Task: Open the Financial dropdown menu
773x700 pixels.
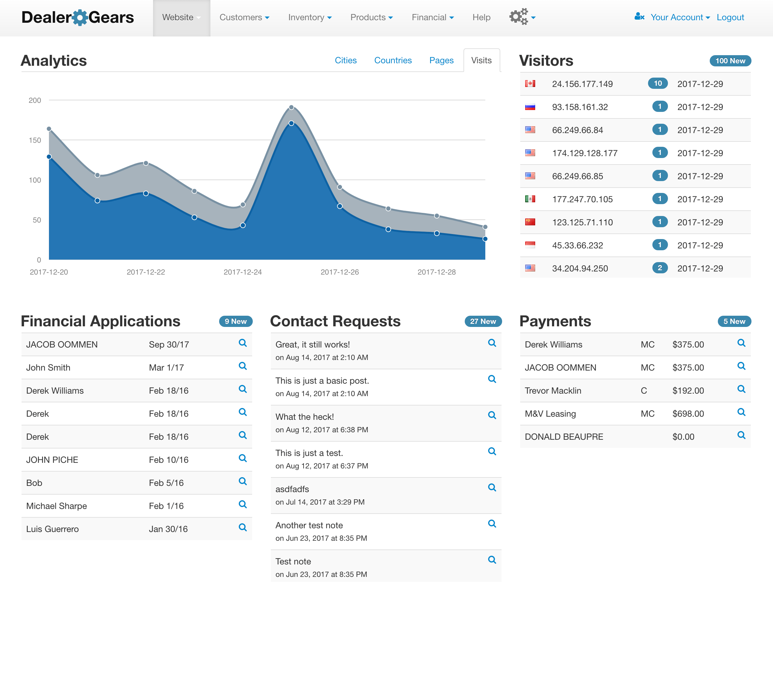Action: [x=432, y=17]
